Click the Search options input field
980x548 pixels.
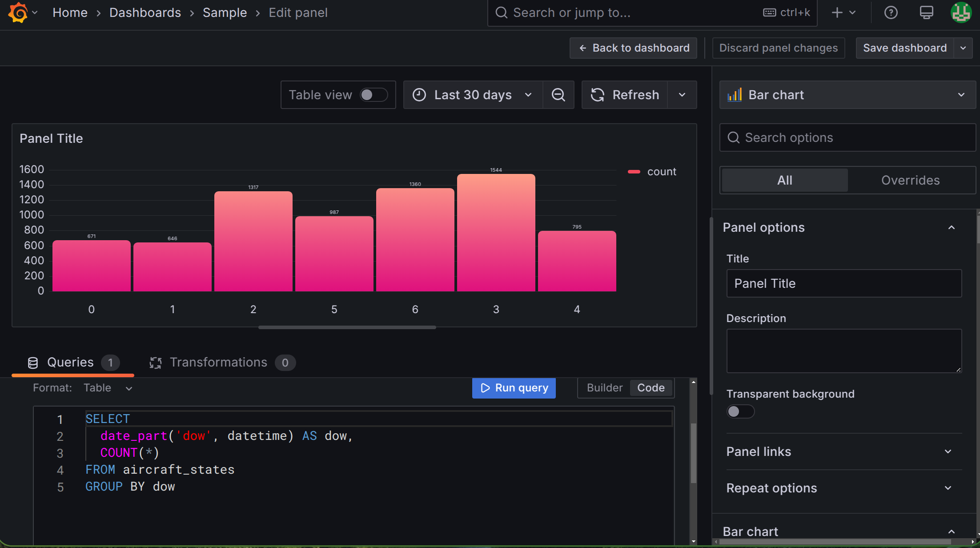pos(854,138)
